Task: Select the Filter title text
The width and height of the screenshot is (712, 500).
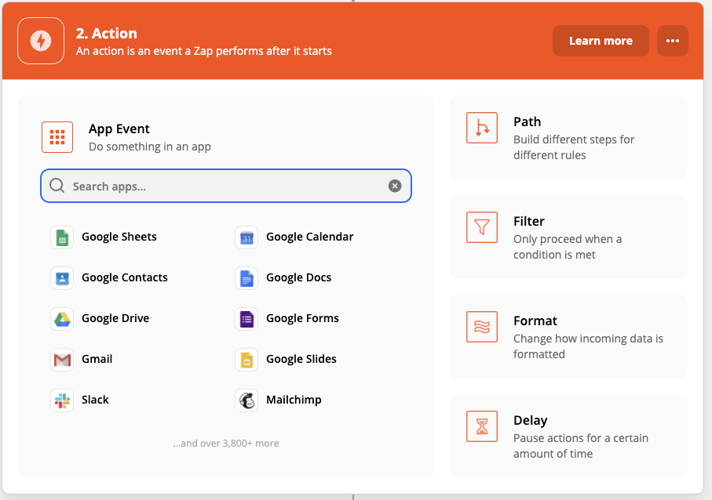Action: click(529, 221)
